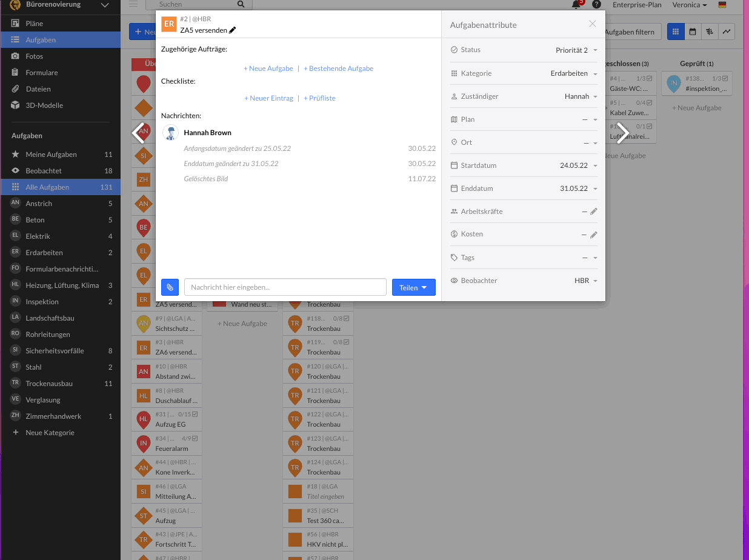Open the Veronica user menu
749x560 pixels.
click(690, 5)
